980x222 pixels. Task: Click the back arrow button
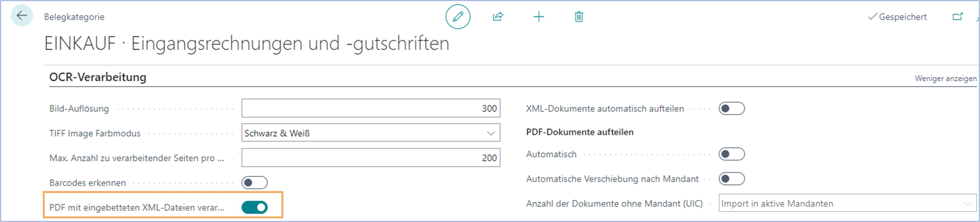[22, 16]
